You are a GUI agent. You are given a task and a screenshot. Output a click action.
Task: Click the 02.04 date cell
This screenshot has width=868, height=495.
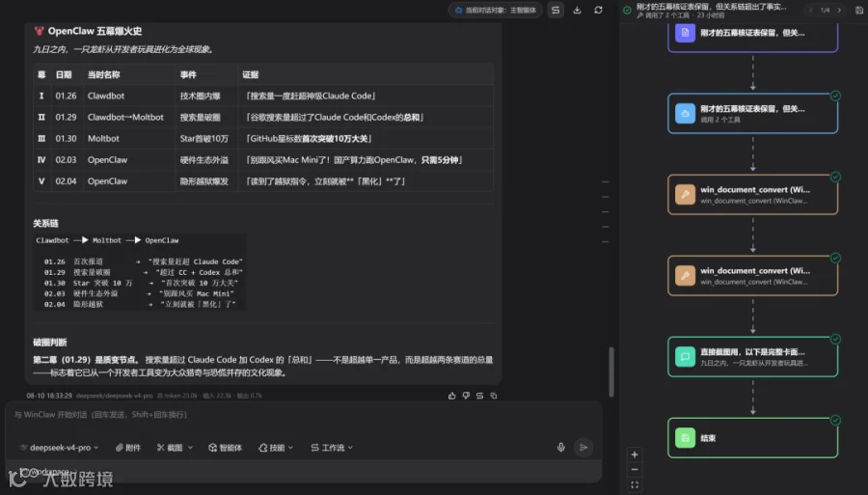(66, 181)
